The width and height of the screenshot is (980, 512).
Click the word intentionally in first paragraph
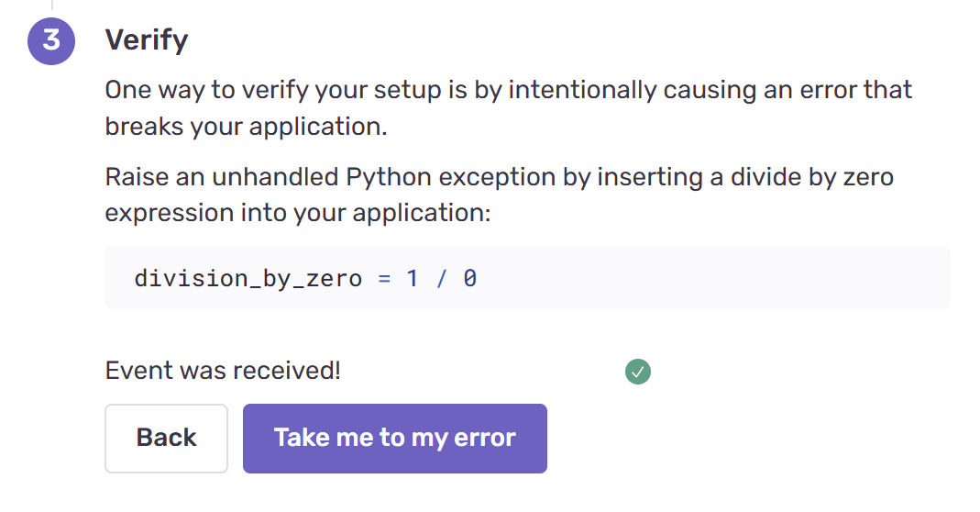tap(582, 90)
